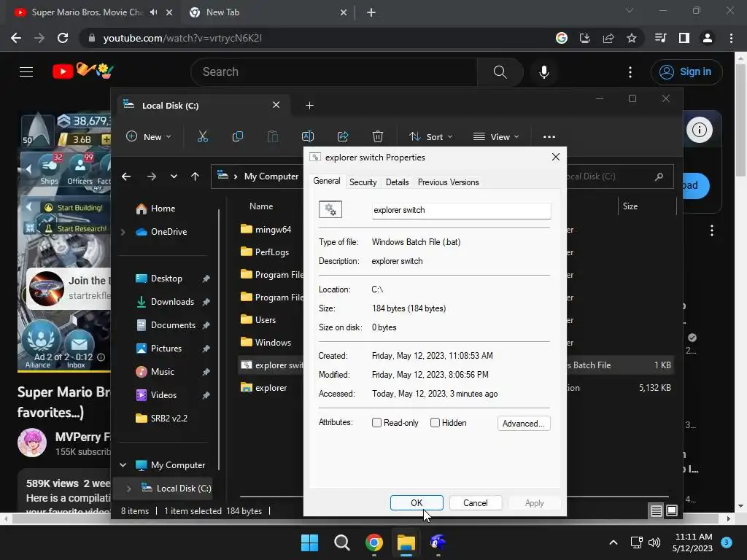Open Downloads in navigation pane

pyautogui.click(x=172, y=302)
